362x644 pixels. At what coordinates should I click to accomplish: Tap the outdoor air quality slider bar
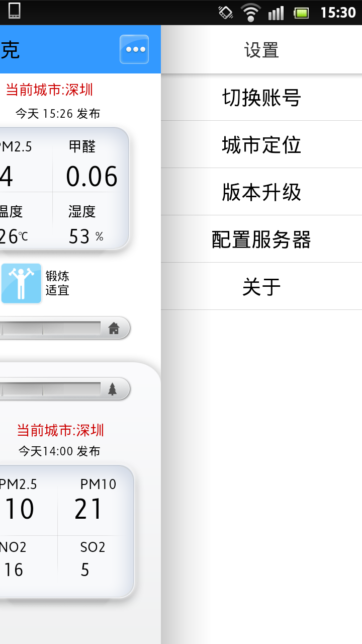coord(64,389)
